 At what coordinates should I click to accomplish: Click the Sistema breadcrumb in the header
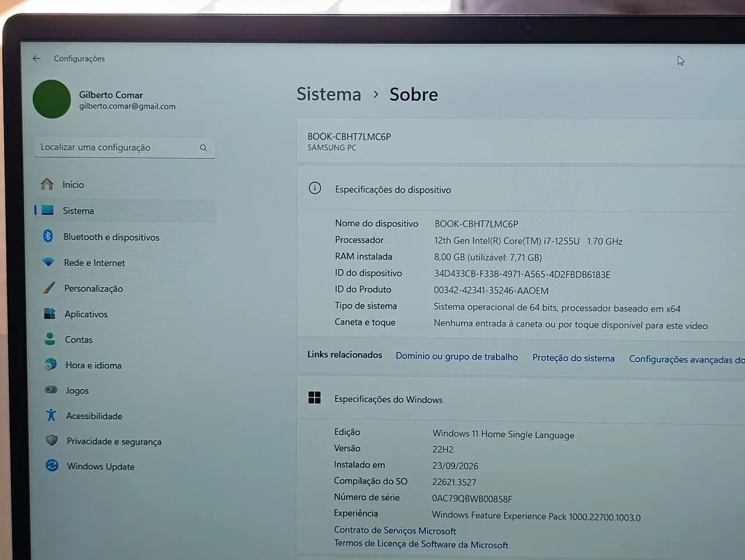329,94
